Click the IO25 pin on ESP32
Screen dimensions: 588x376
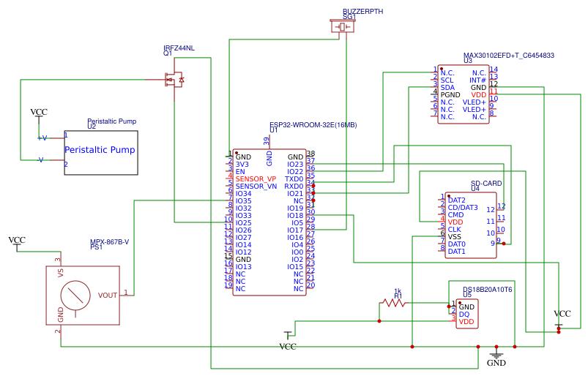point(243,223)
